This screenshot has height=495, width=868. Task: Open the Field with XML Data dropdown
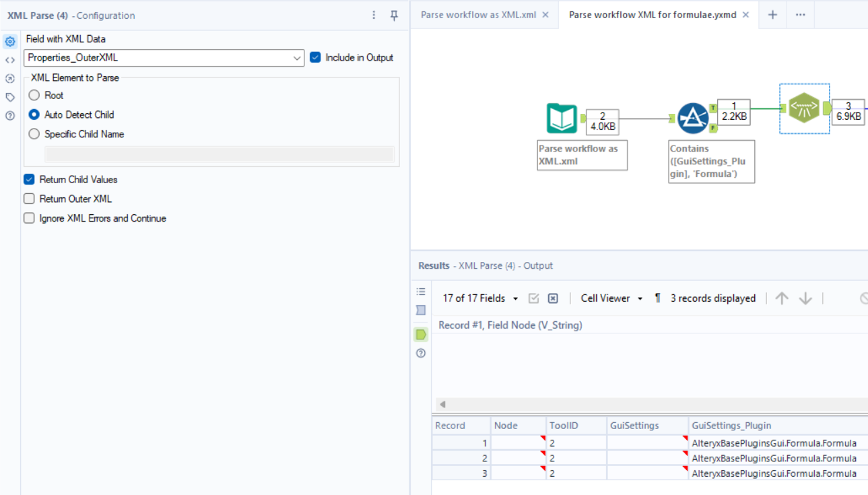[298, 58]
